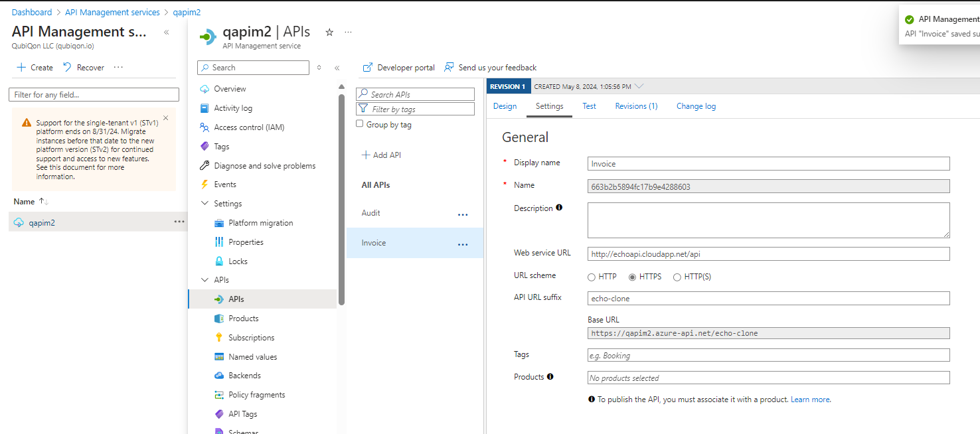
Task: Open the Products selector field
Action: pos(769,378)
